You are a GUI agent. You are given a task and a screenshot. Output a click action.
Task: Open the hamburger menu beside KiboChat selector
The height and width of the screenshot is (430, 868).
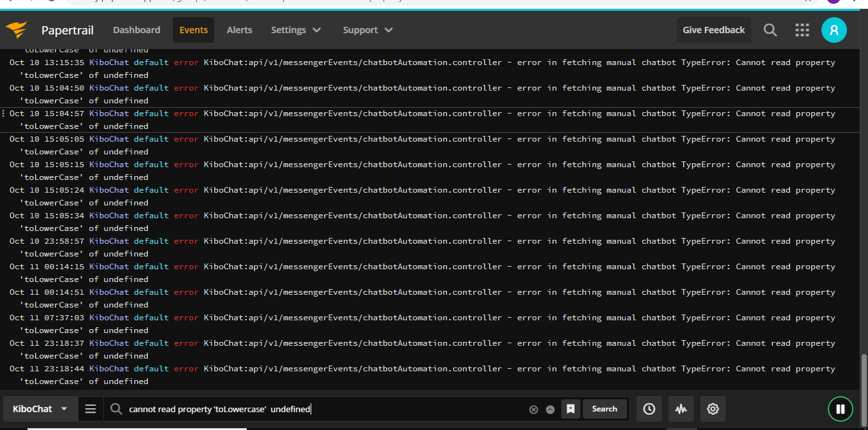click(91, 409)
